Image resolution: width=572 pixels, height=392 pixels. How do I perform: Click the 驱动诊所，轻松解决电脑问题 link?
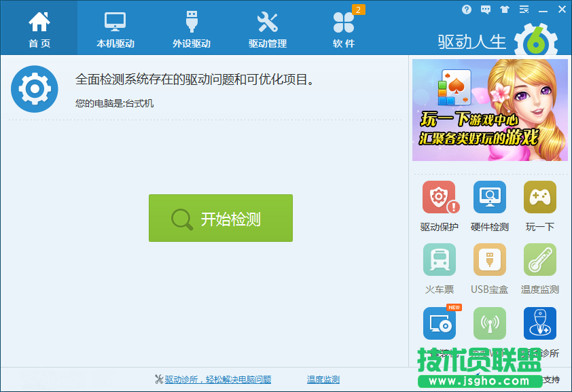[x=218, y=380]
